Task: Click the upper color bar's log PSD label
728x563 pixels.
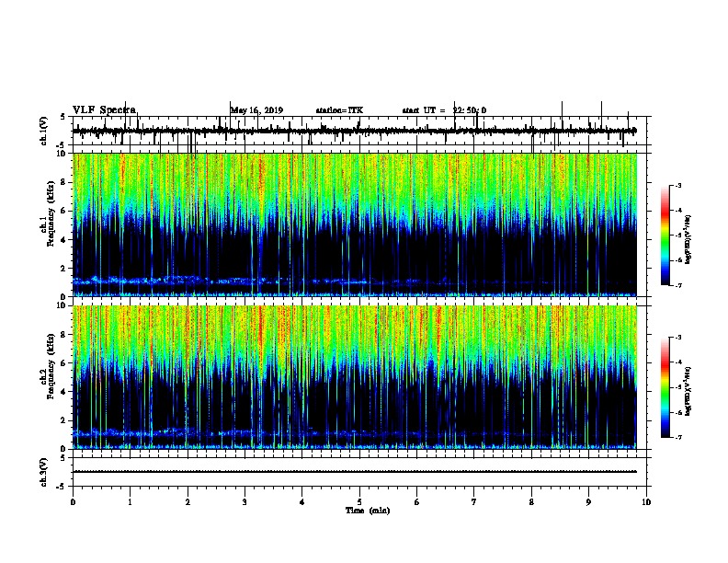Action: click(x=688, y=239)
